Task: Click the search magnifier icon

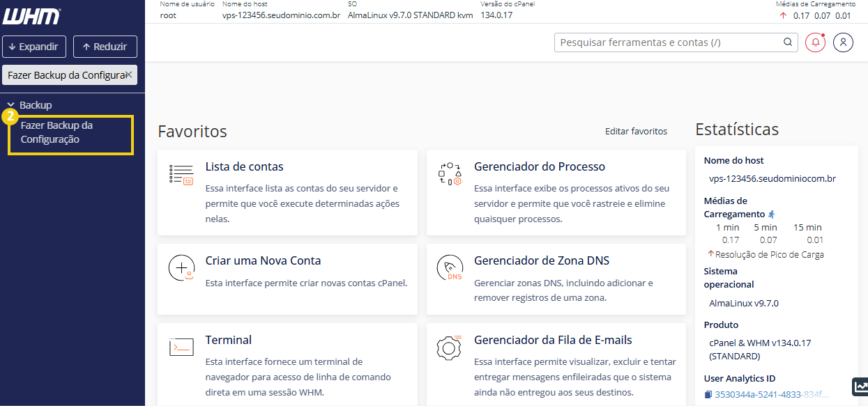Action: [788, 42]
